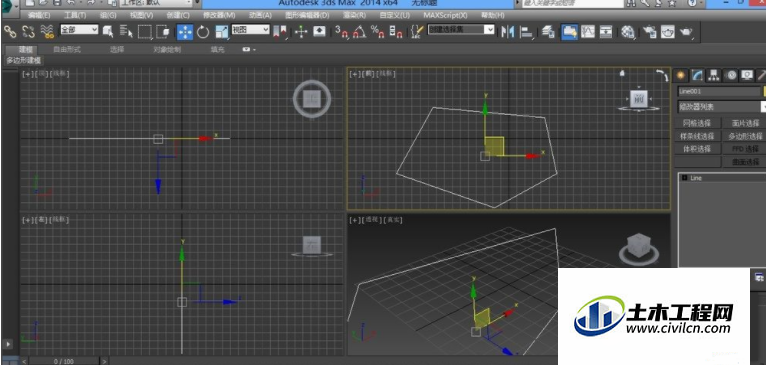This screenshot has height=365, width=766.
Task: Click the Mirror tool icon
Action: pyautogui.click(x=508, y=32)
